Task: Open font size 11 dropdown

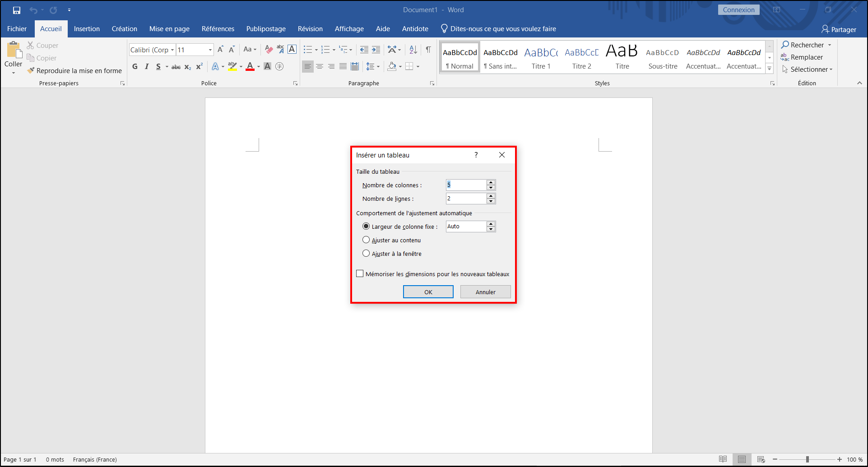Action: pyautogui.click(x=210, y=50)
